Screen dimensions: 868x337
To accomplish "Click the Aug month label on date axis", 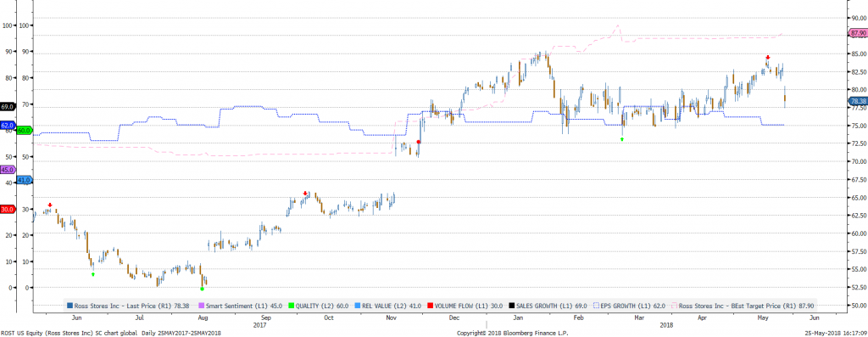I will point(203,318).
